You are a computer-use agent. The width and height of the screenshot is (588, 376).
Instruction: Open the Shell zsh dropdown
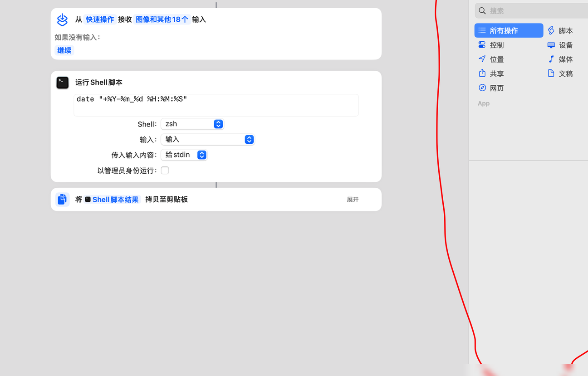coord(192,124)
